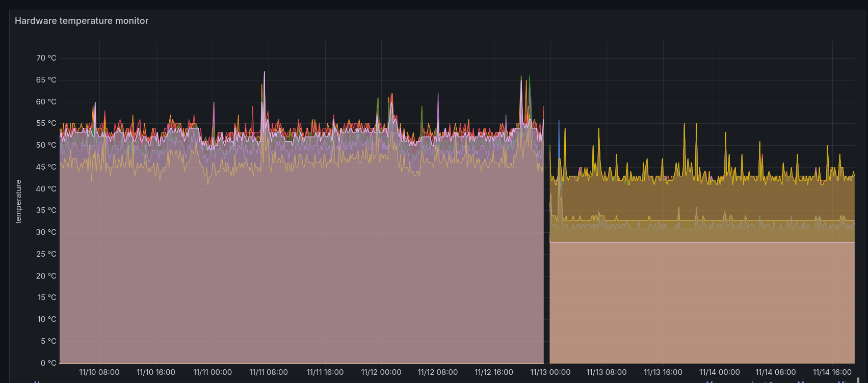Click the 0 °C y-axis tick label
This screenshot has width=868, height=383.
(48, 363)
